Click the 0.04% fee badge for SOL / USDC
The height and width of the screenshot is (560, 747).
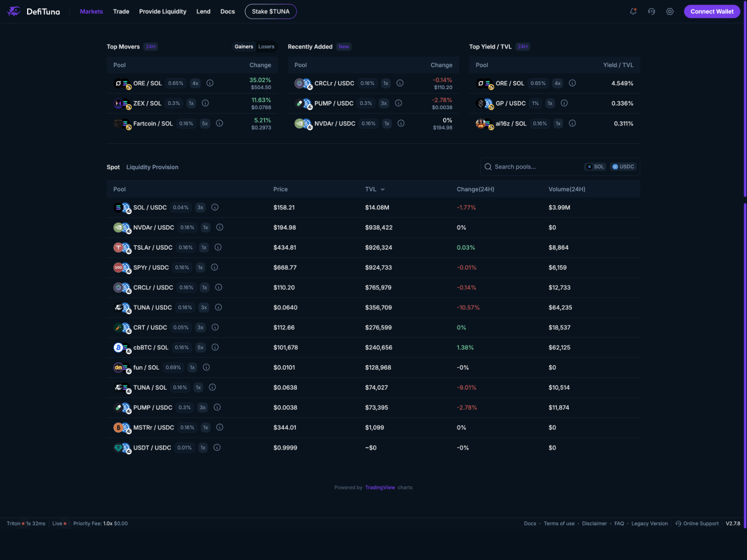coord(181,207)
